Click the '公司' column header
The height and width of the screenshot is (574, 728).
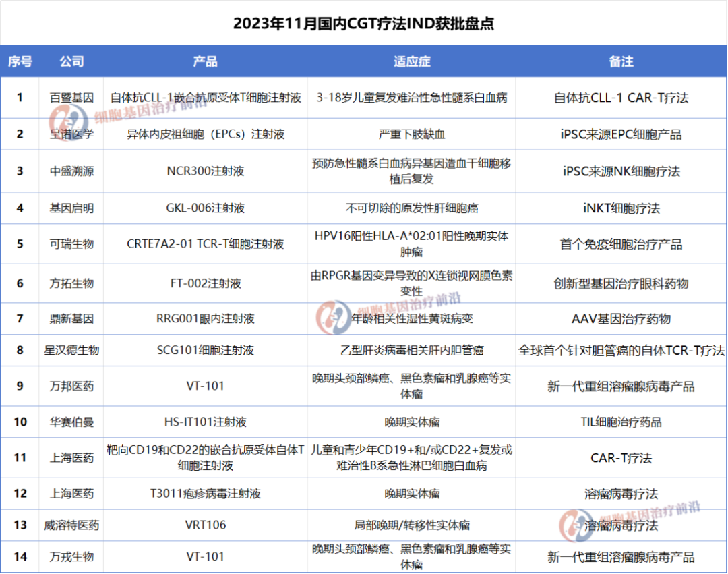point(71,61)
